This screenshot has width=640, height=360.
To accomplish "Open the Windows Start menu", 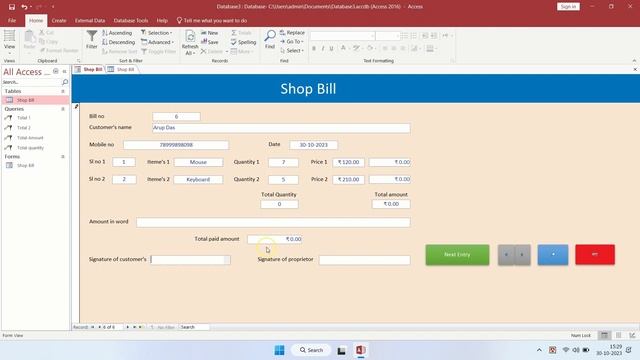I will [x=280, y=350].
